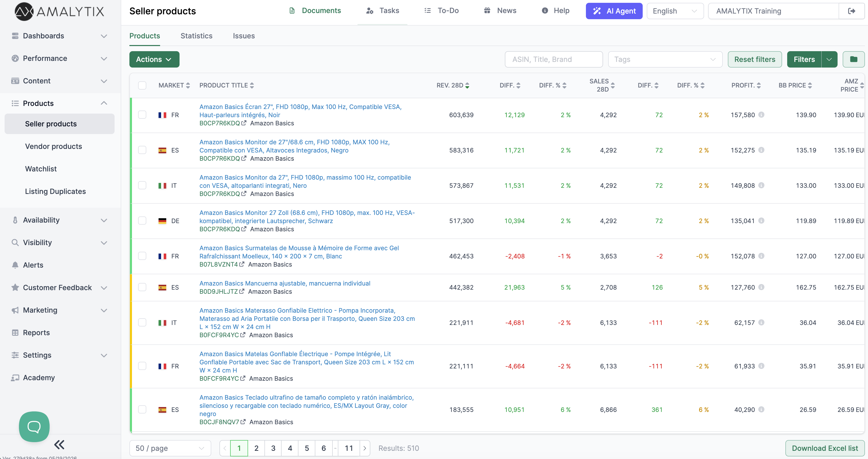Sort by BB PRICE column arrows

tap(810, 86)
